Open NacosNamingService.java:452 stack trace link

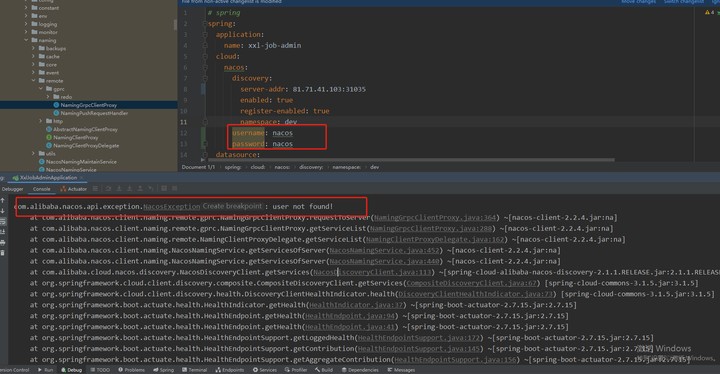click(x=384, y=250)
